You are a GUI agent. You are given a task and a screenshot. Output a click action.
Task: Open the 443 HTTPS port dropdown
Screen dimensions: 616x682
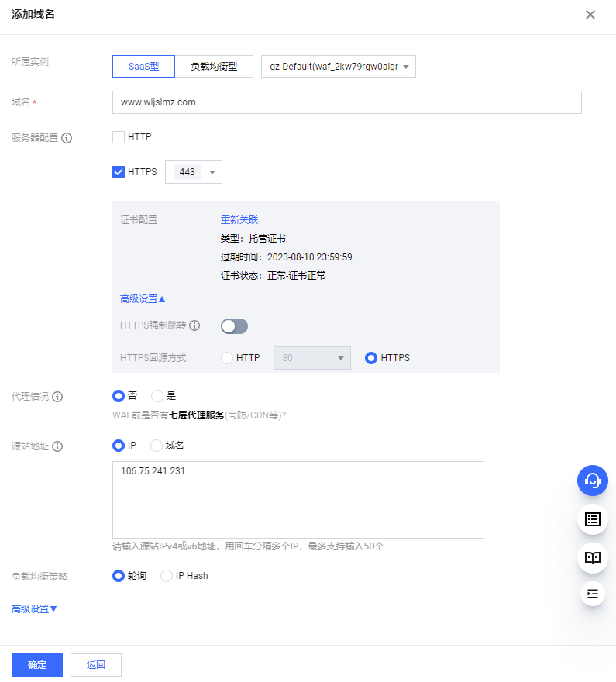pyautogui.click(x=194, y=172)
